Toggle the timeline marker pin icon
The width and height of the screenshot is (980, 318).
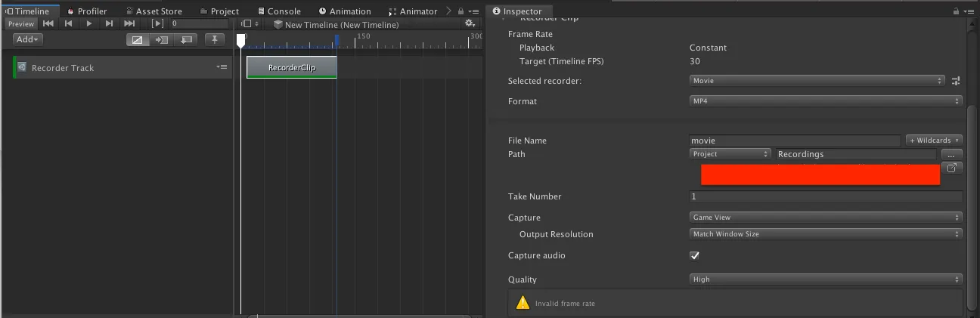click(215, 39)
